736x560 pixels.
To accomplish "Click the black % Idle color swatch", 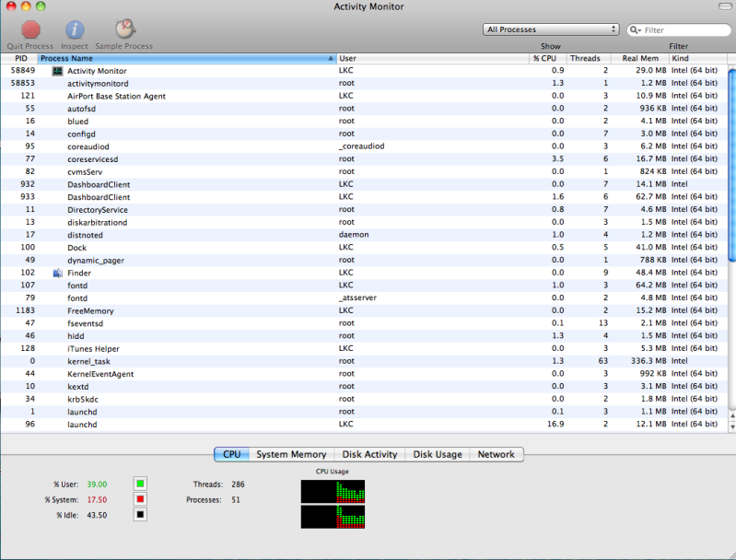I will 140,515.
